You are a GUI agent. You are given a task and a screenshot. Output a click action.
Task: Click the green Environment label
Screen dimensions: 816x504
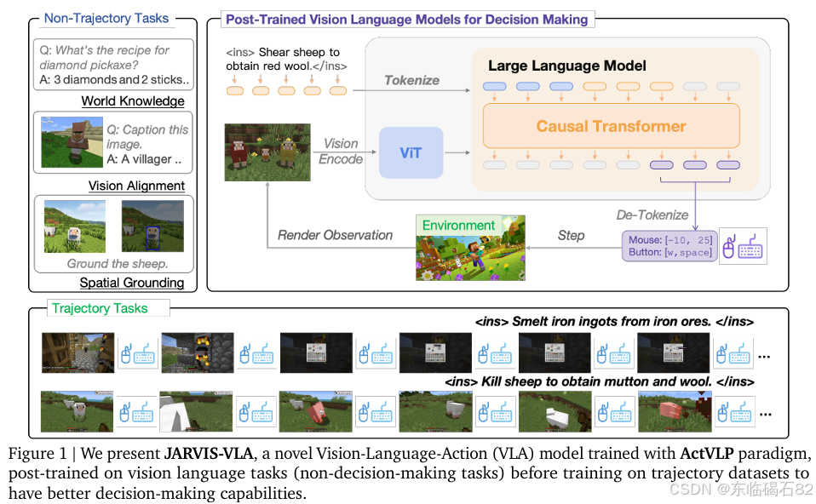click(458, 226)
